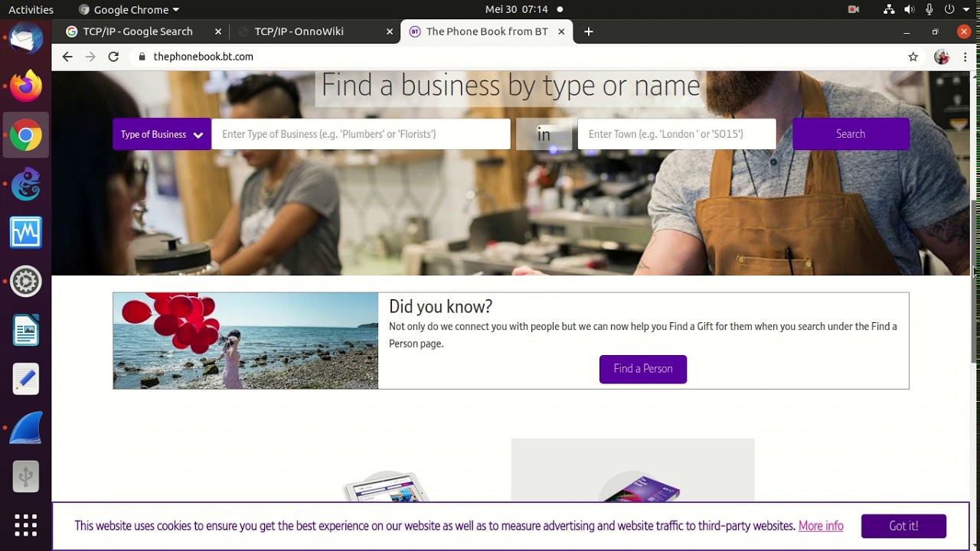The height and width of the screenshot is (551, 980).
Task: Open the USB drive in the dock
Action: coord(25,477)
